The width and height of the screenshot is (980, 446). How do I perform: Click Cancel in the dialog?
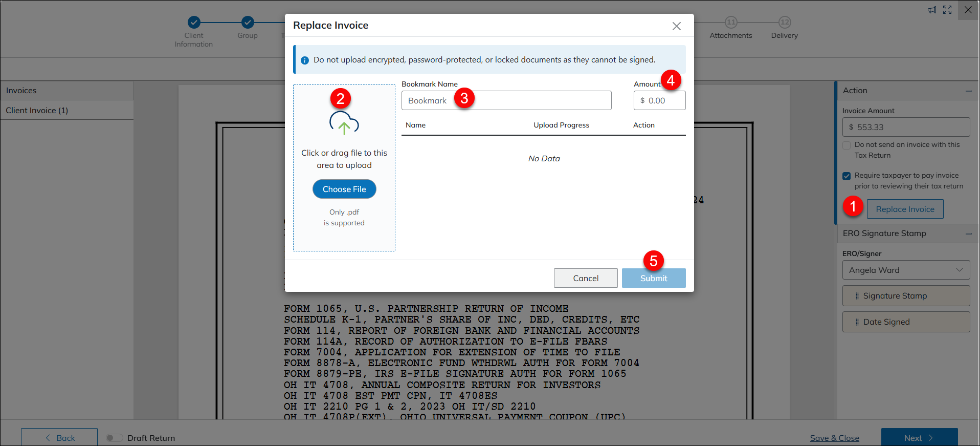[585, 278]
